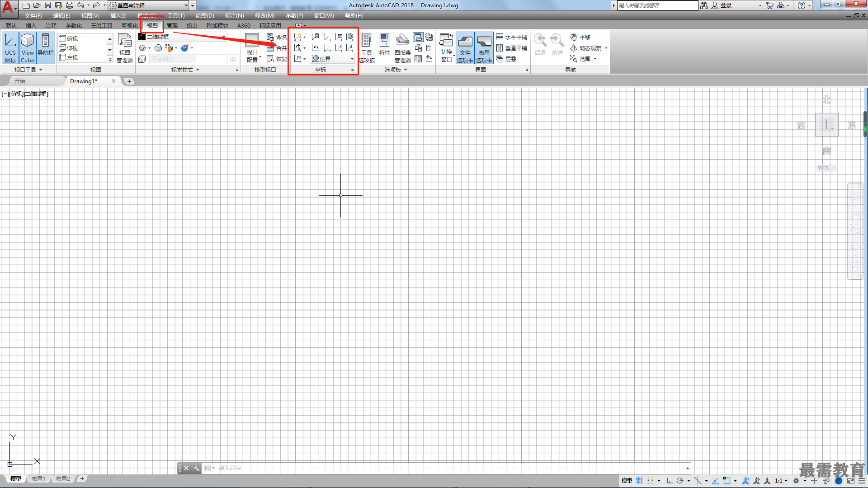Open the 1:1 annotation scale dropdown
The height and width of the screenshot is (488, 868).
781,481
